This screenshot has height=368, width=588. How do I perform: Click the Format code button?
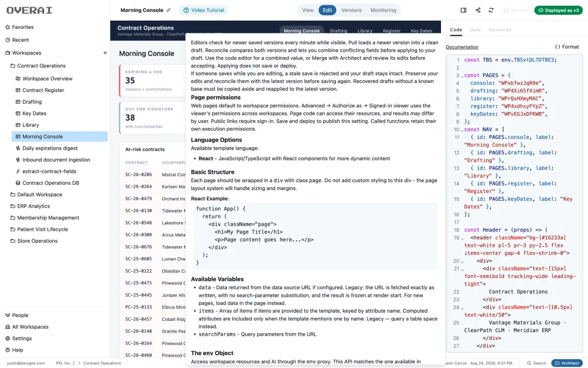[x=567, y=47]
